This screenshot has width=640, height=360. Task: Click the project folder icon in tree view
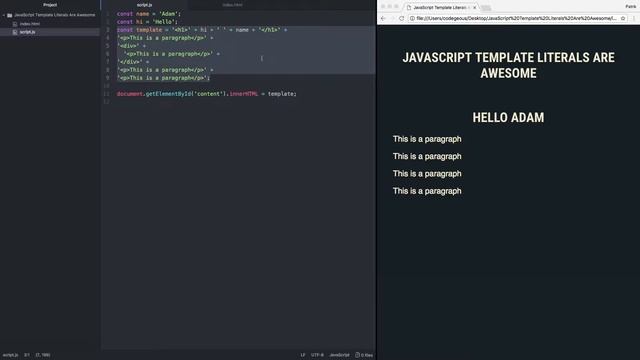(x=9, y=15)
